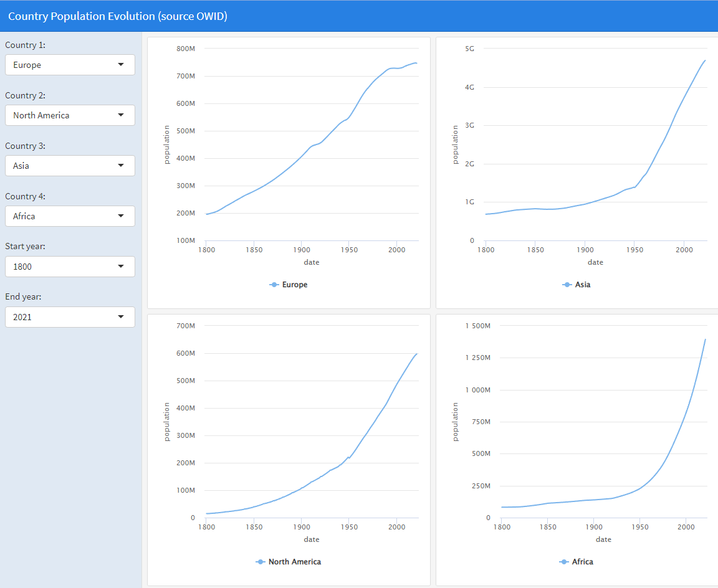Viewport: 718px width, 588px height.
Task: Click the arrow icon in the Country 3 box
Action: click(121, 166)
